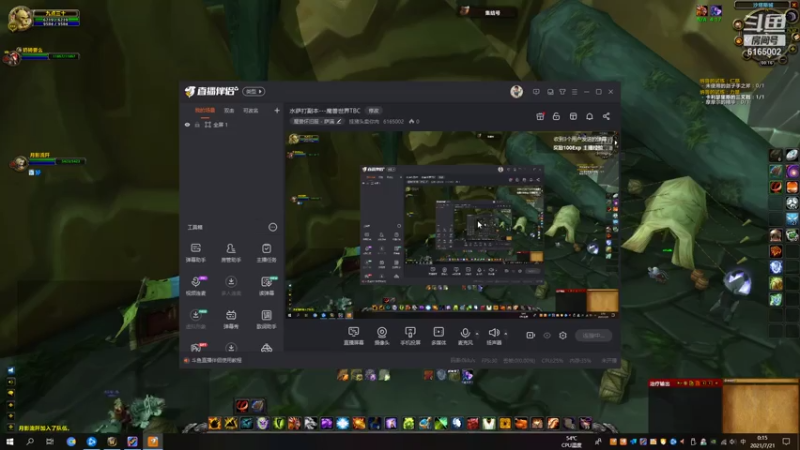The height and width of the screenshot is (450, 800).
Task: Click the game minimap frame showing 6165002
Action: pos(764,35)
